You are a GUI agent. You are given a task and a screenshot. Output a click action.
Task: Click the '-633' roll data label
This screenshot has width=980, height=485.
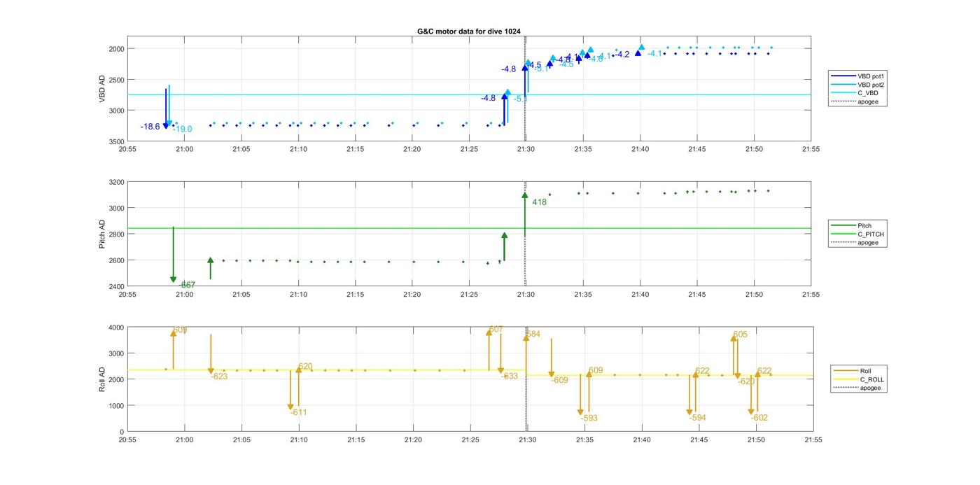pyautogui.click(x=510, y=377)
